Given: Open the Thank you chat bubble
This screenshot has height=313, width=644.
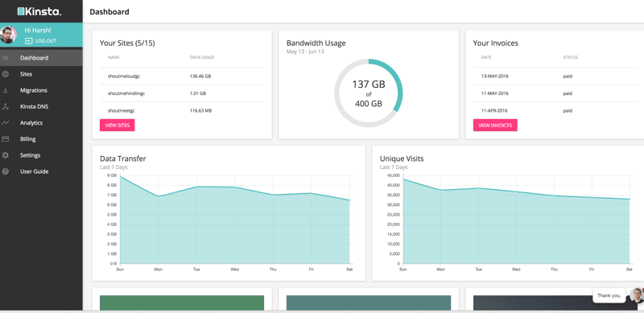Looking at the screenshot, I should (609, 295).
